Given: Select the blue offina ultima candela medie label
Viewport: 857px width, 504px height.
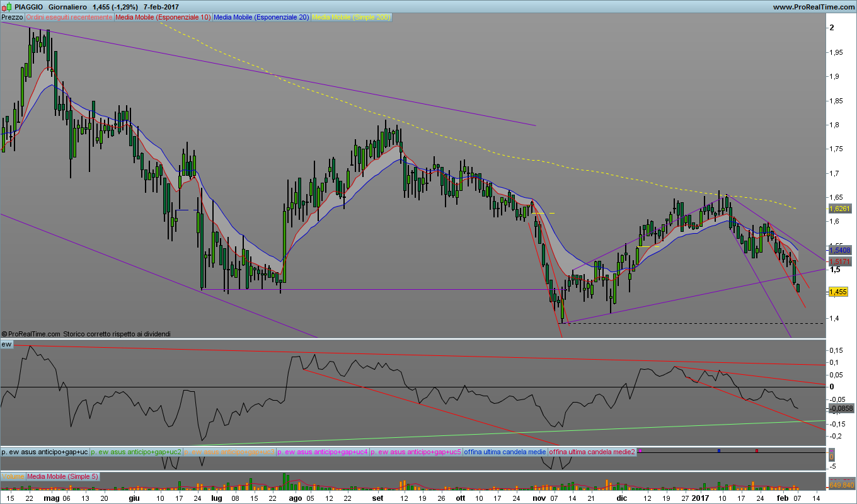Looking at the screenshot, I should pos(505,452).
